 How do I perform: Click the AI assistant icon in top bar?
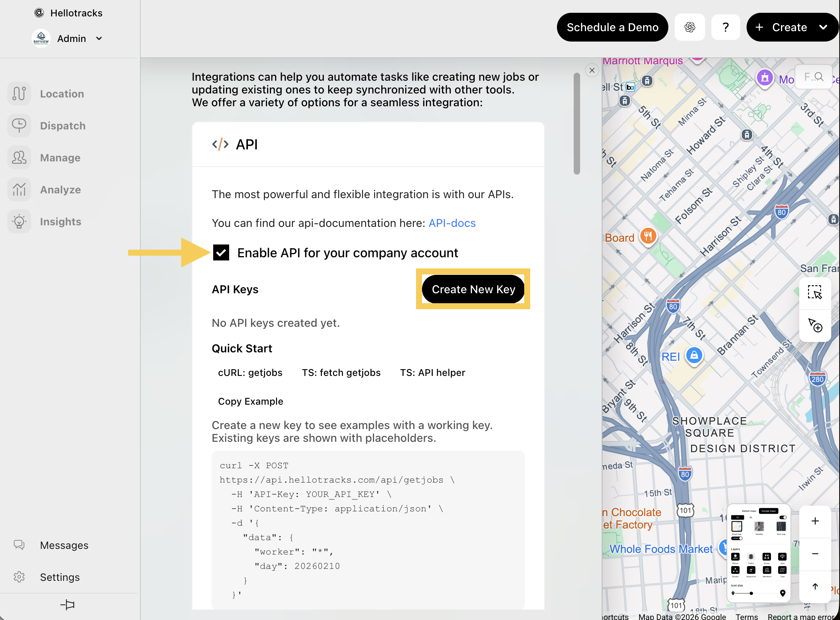[689, 27]
